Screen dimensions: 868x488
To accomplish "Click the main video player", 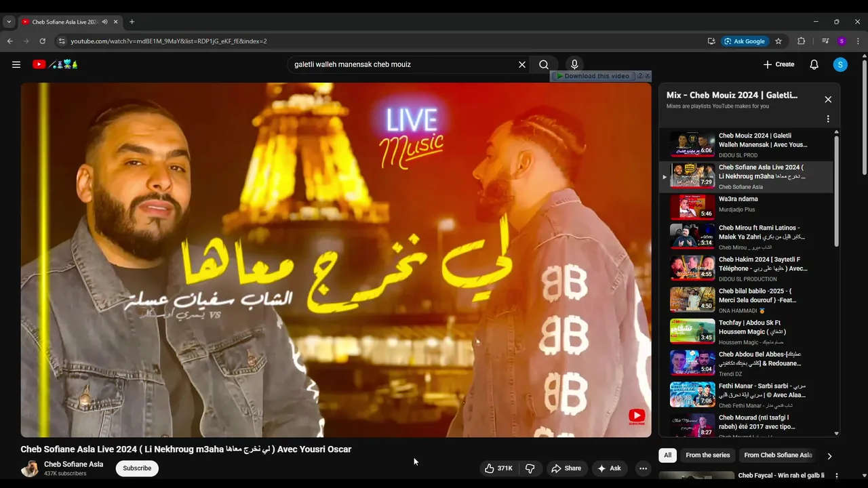I will click(x=336, y=260).
